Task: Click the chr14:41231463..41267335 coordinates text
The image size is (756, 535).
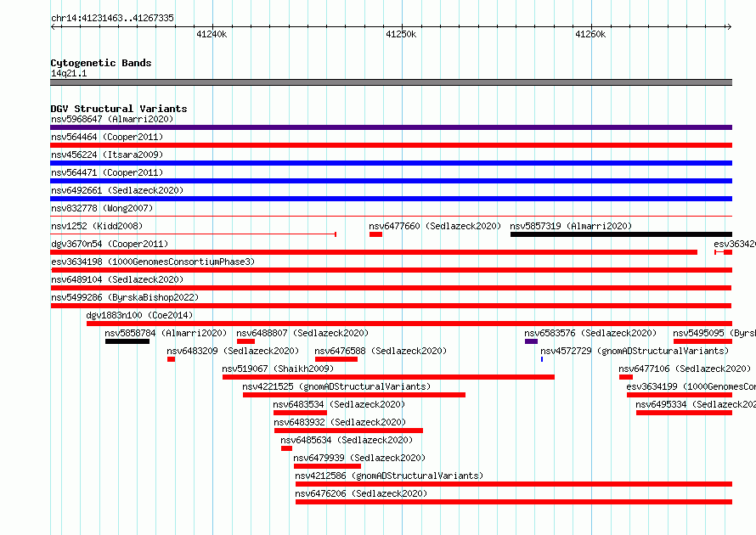Action: pyautogui.click(x=112, y=18)
